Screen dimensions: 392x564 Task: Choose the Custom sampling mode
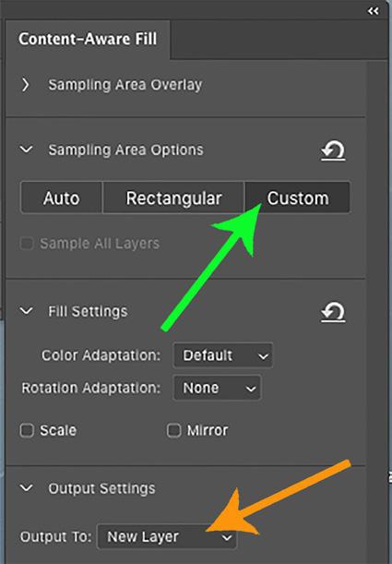[298, 198]
